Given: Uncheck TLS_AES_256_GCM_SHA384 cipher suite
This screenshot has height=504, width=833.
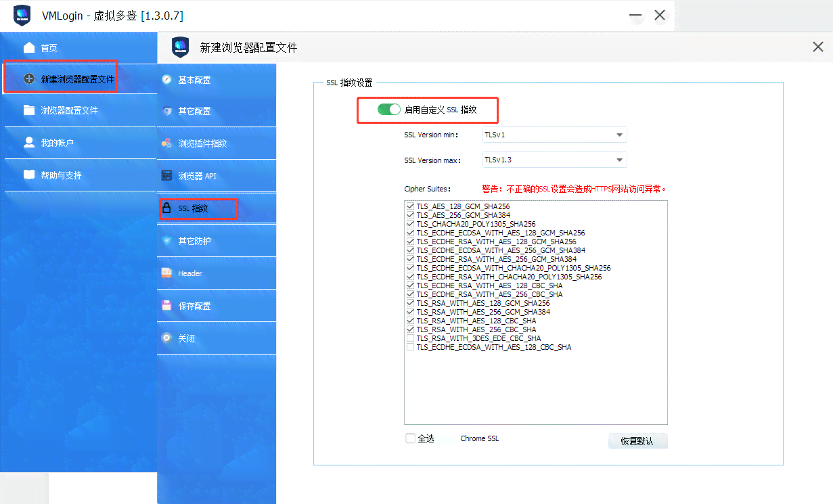Looking at the screenshot, I should click(x=410, y=214).
